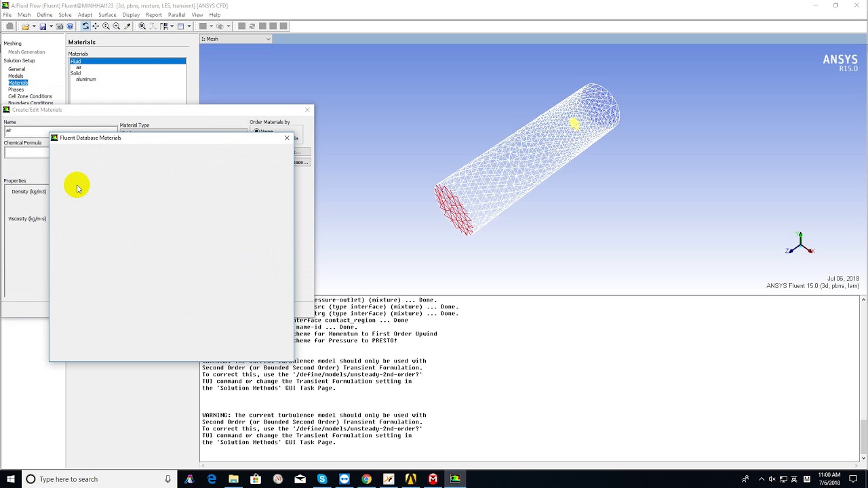Open the Solve menu
This screenshot has width=868, height=488.
(x=65, y=15)
